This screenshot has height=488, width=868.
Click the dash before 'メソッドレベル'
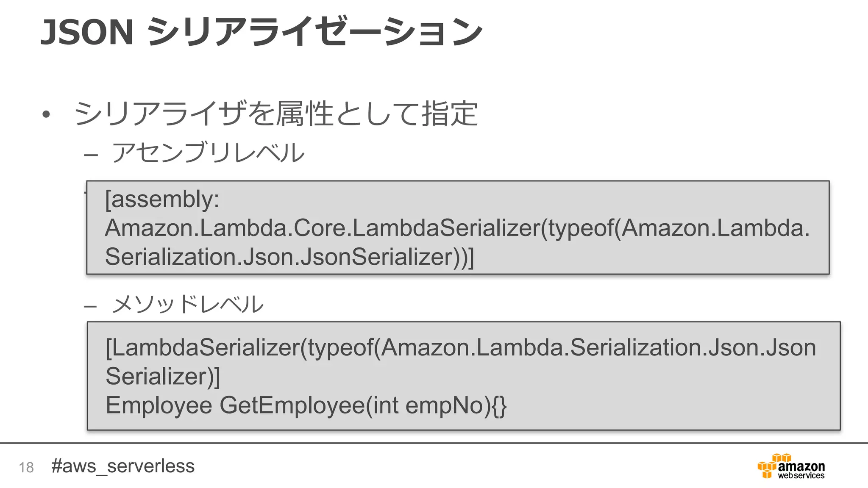[91, 306]
